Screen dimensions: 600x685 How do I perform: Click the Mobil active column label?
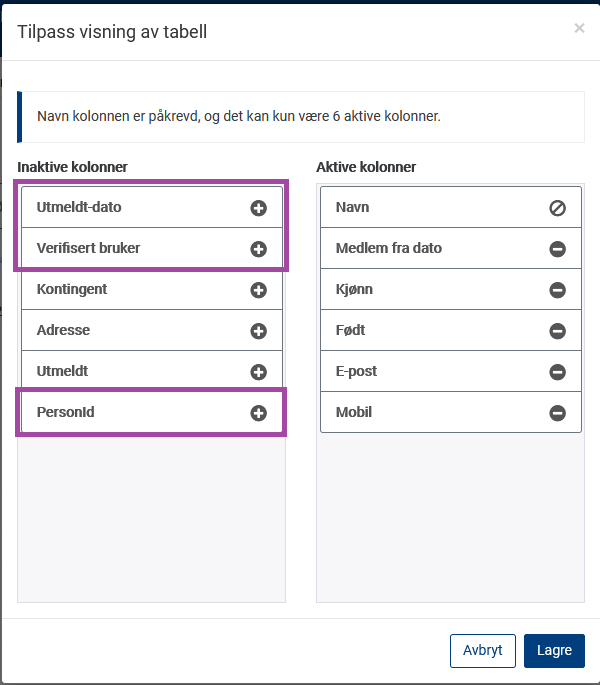[354, 412]
